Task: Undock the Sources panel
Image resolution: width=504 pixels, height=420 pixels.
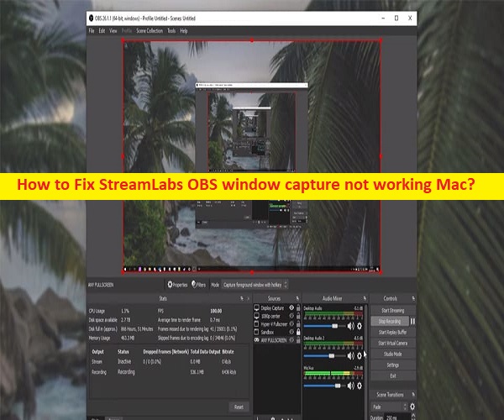Action: [297, 298]
